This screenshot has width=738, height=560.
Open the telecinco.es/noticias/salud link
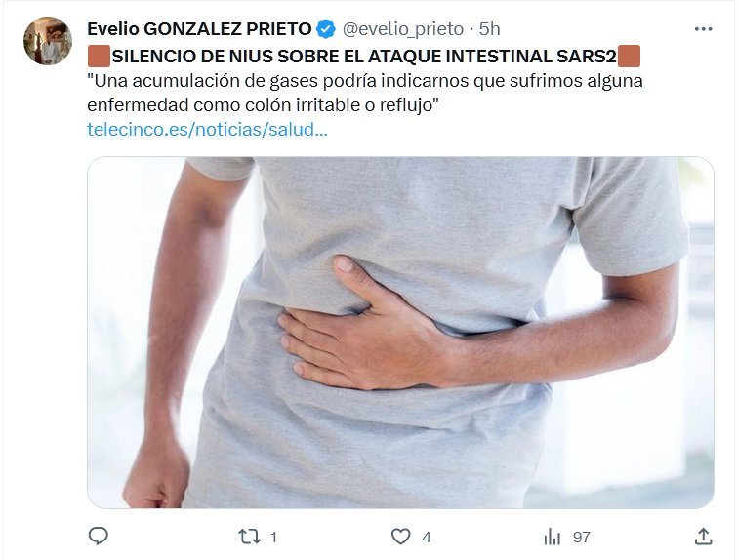point(207,130)
